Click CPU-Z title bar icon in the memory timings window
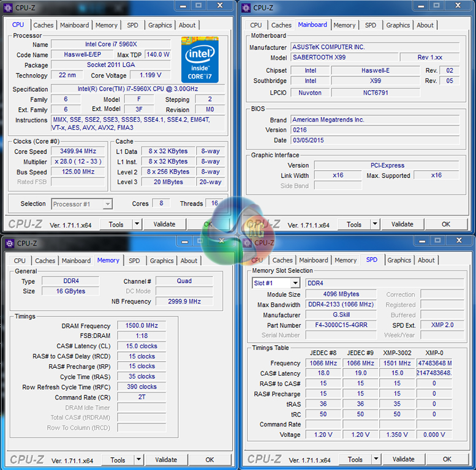 coord(9,243)
